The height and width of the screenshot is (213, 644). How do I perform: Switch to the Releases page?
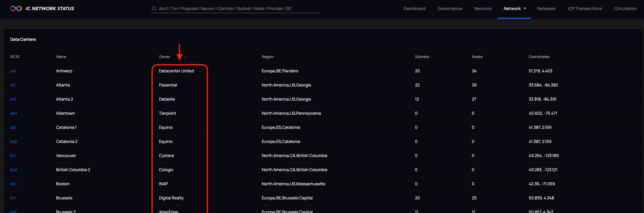[546, 8]
